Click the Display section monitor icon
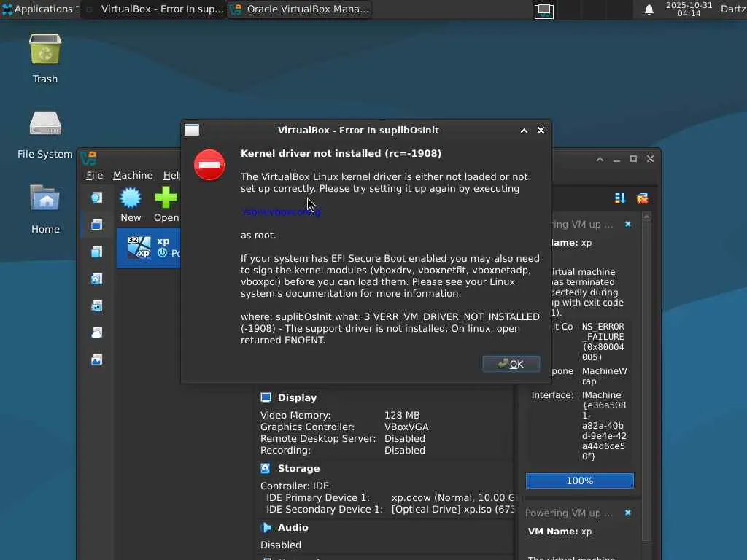This screenshot has height=560, width=747. point(266,397)
